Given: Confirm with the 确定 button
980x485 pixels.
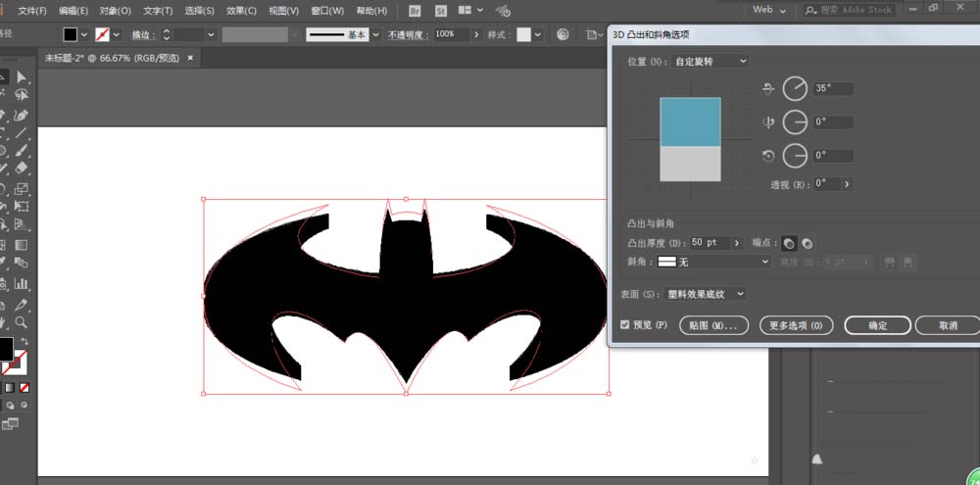Looking at the screenshot, I should 877,325.
